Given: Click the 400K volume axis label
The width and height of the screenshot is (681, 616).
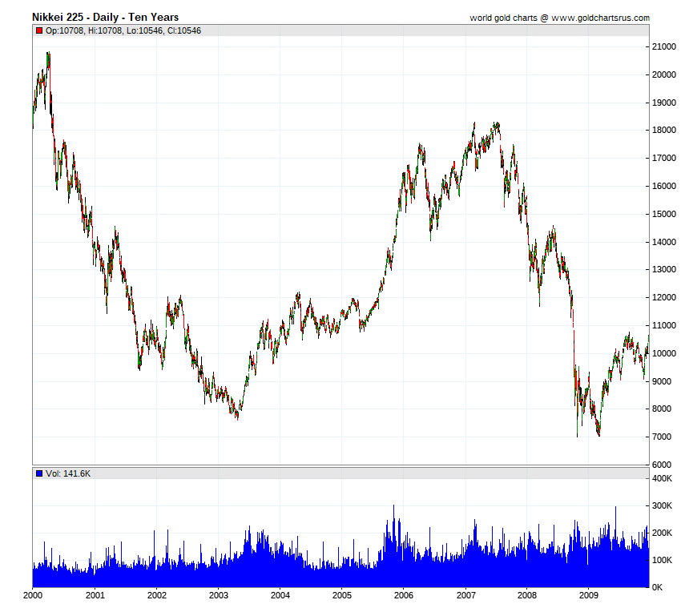Looking at the screenshot, I should coord(662,478).
